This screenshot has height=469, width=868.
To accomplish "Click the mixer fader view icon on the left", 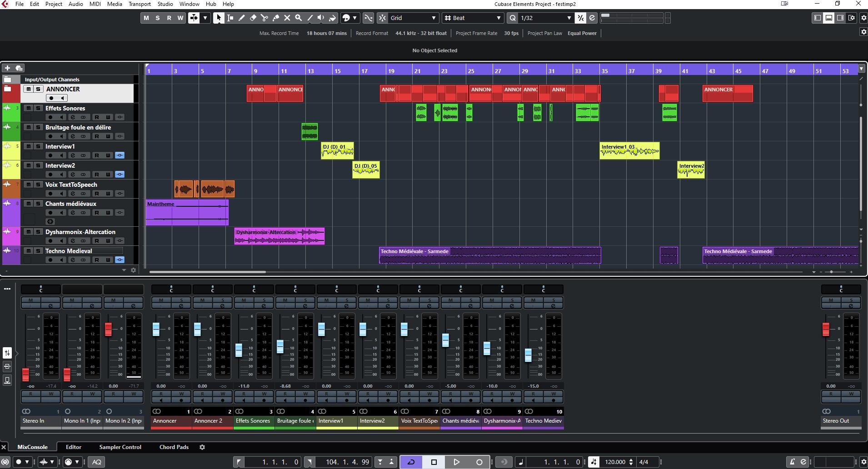I will tap(7, 353).
